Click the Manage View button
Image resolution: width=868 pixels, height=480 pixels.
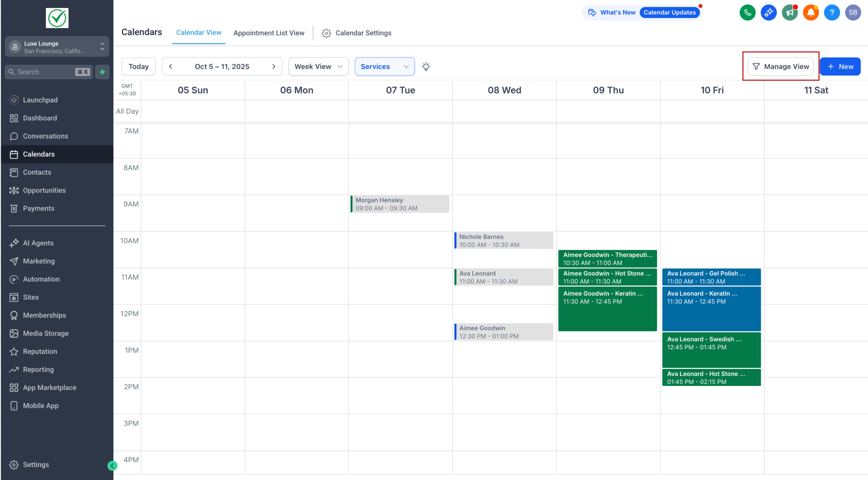[780, 66]
